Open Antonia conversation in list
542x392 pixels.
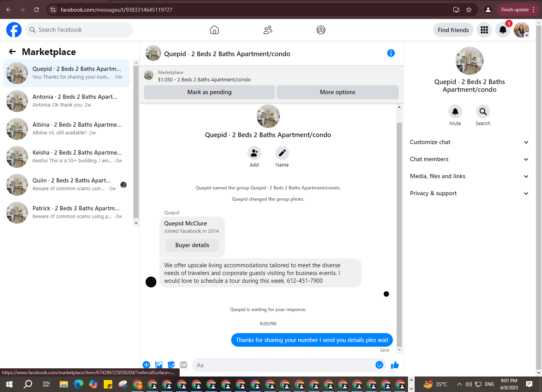click(x=67, y=101)
